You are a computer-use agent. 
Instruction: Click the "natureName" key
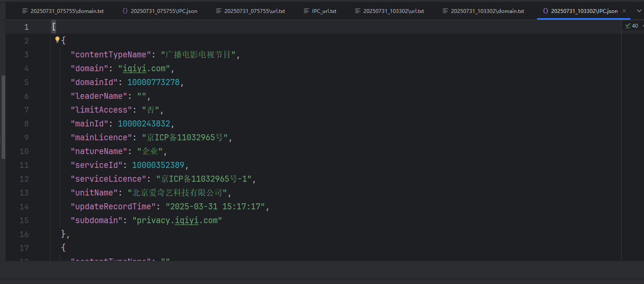tap(99, 151)
